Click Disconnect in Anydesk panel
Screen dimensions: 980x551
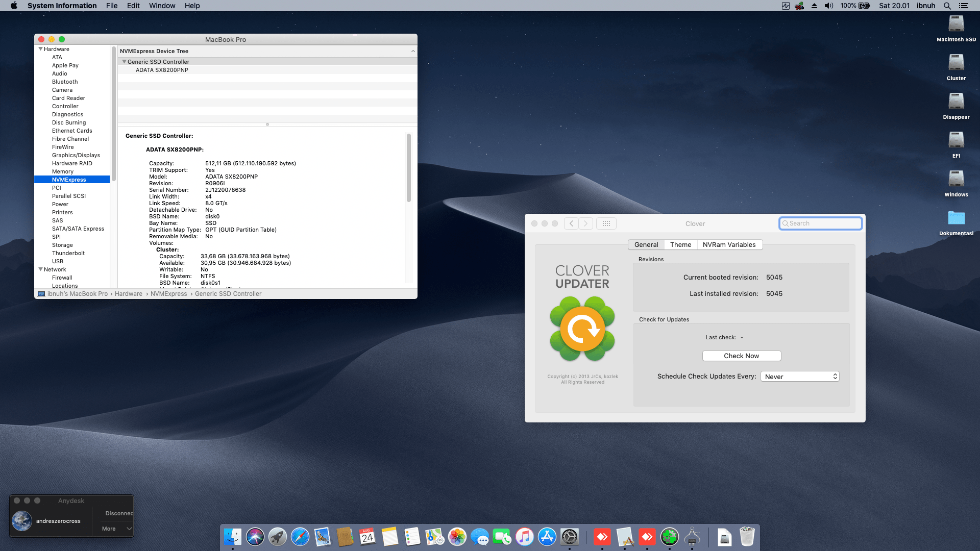[x=118, y=513]
